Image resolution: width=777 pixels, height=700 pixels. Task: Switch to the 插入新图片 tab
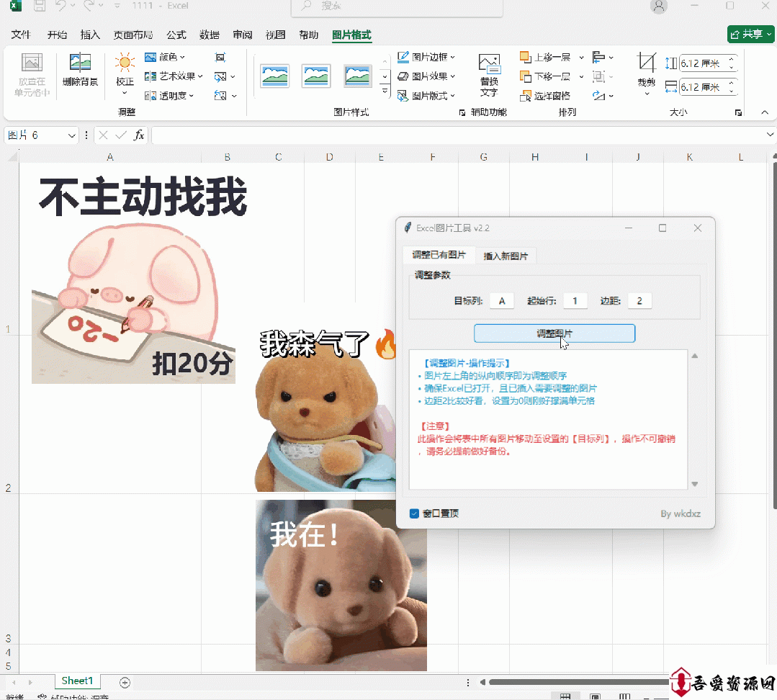506,256
